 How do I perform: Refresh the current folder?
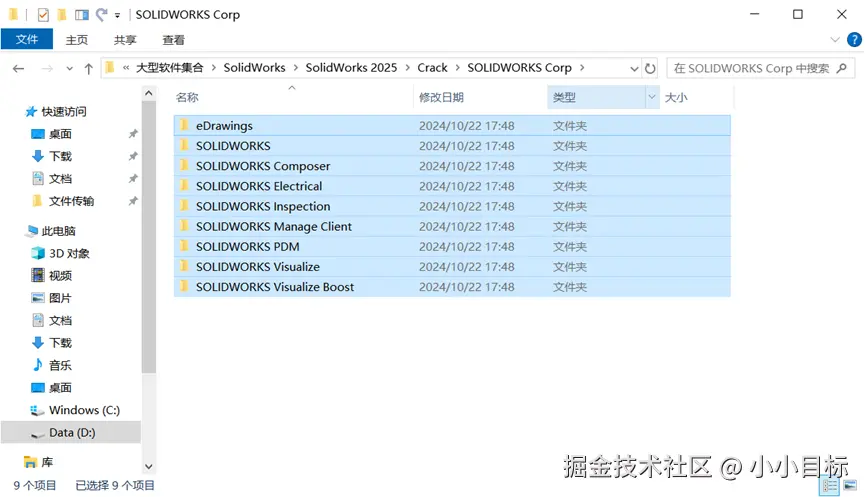point(650,68)
